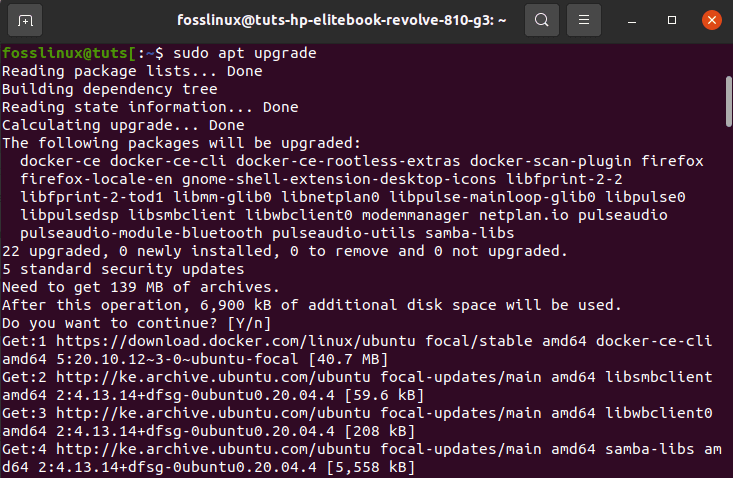Image resolution: width=733 pixels, height=478 pixels.
Task: Click the '5 standard security updates' line
Action: [x=123, y=269]
